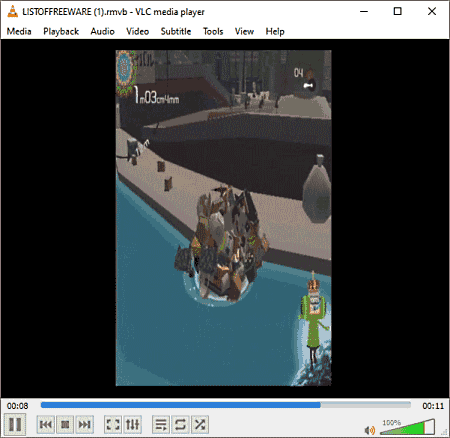Toggle the playlist view
450x438 pixels.
click(x=161, y=424)
